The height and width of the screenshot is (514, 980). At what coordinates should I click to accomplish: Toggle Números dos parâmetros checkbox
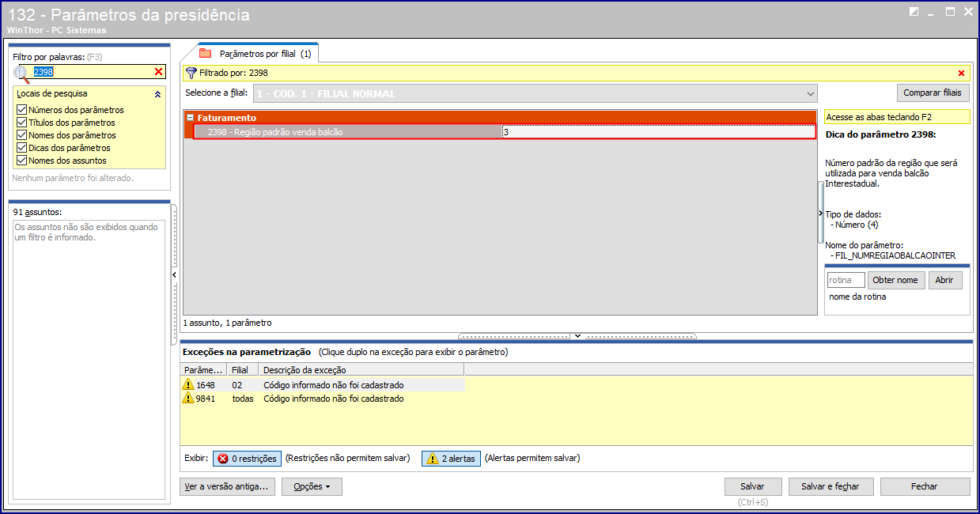pos(21,110)
